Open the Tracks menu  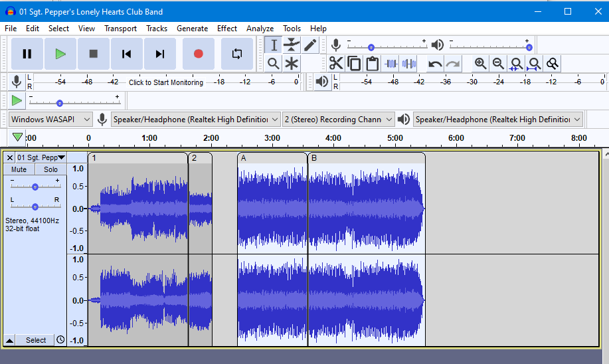(x=157, y=29)
